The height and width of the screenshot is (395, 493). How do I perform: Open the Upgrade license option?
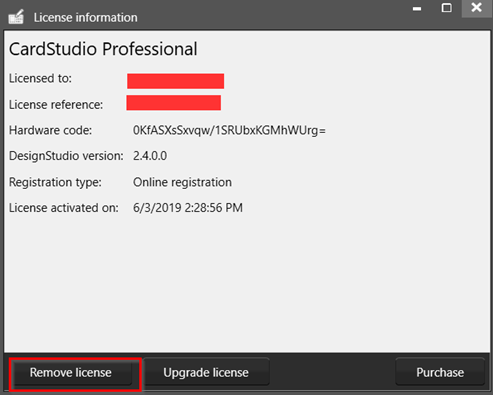(x=206, y=373)
